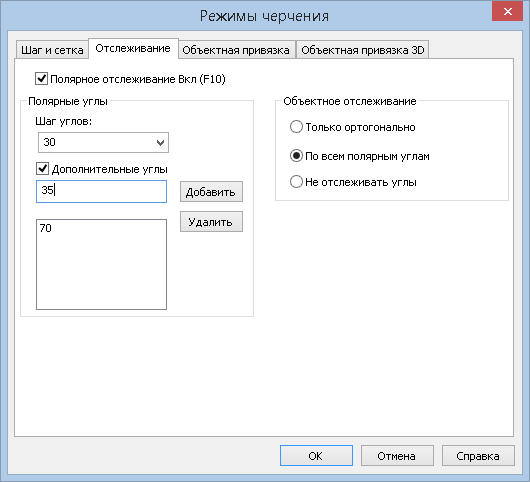Screen dimensions: 530x482
Task: Select the Отслеживание tab
Action: click(x=133, y=48)
